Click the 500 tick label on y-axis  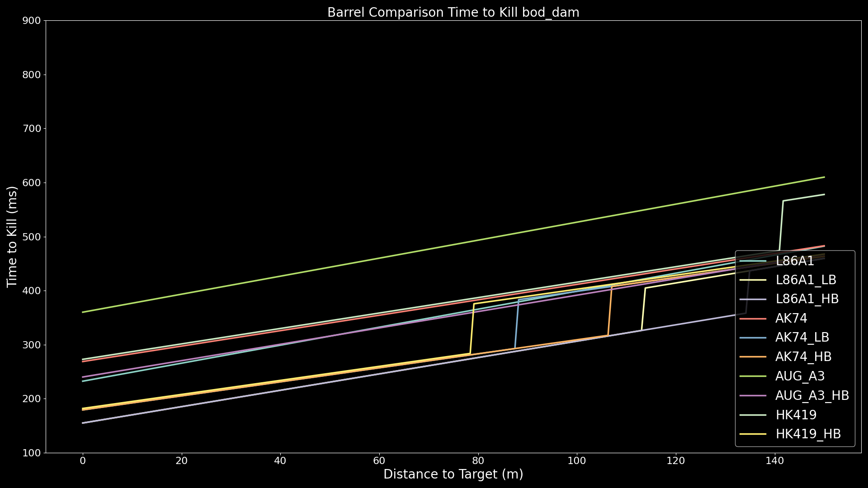31,237
